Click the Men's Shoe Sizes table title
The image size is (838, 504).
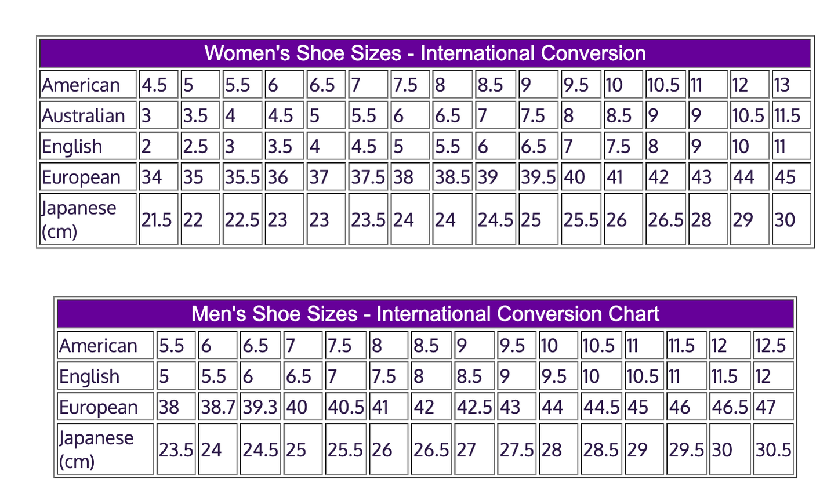coord(425,314)
